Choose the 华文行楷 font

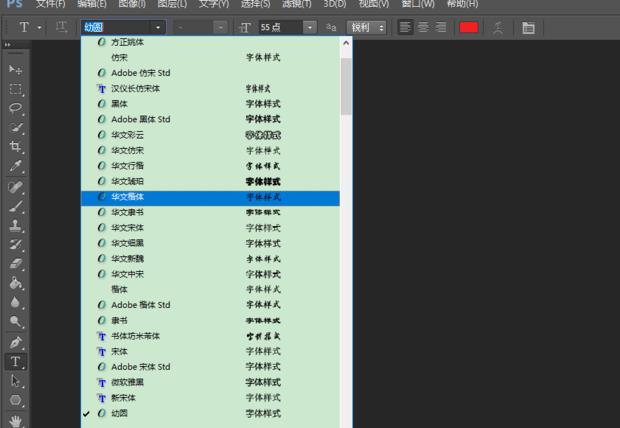pyautogui.click(x=210, y=166)
